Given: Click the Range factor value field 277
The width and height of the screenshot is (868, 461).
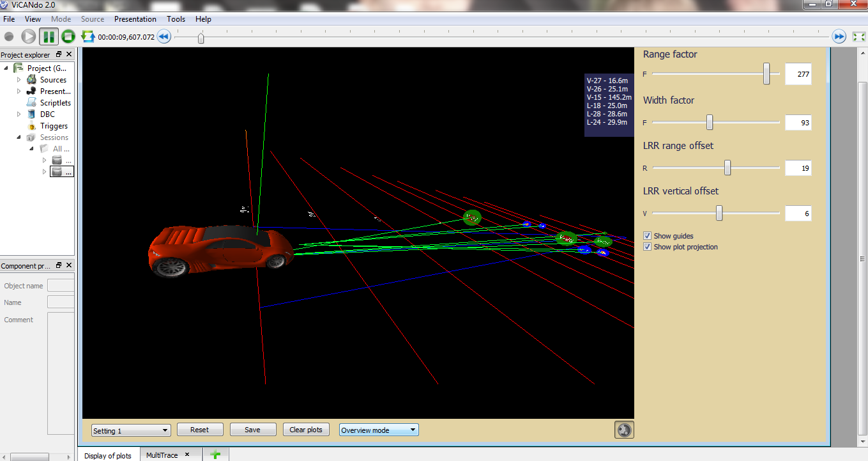Looking at the screenshot, I should coord(798,74).
